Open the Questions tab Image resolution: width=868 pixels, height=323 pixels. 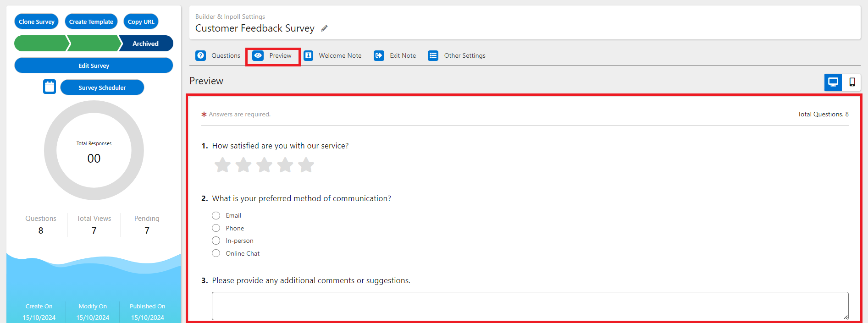pos(218,55)
